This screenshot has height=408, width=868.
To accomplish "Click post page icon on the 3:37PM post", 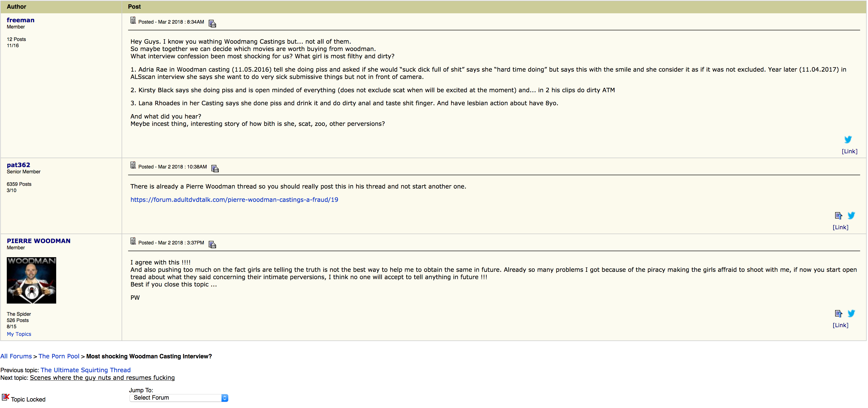I will [x=133, y=241].
